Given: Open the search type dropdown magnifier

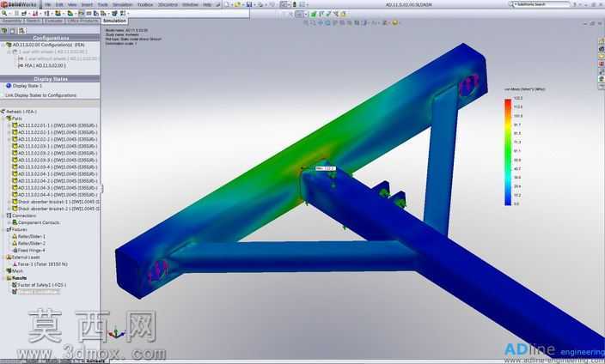Looking at the screenshot, I should coord(512,4).
